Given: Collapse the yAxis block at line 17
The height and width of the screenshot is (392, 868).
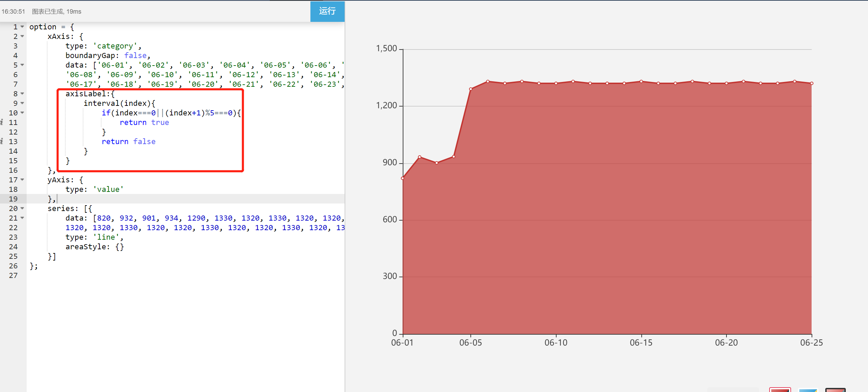Looking at the screenshot, I should (x=22, y=180).
